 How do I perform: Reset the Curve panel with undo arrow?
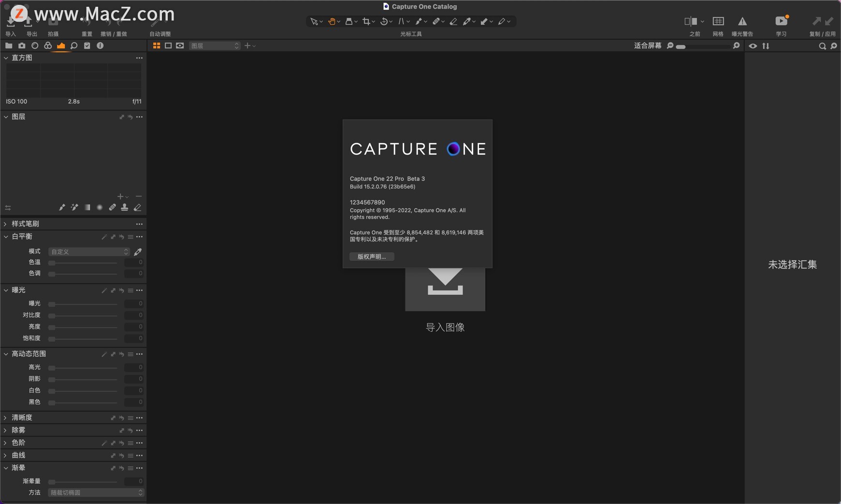pyautogui.click(x=122, y=456)
